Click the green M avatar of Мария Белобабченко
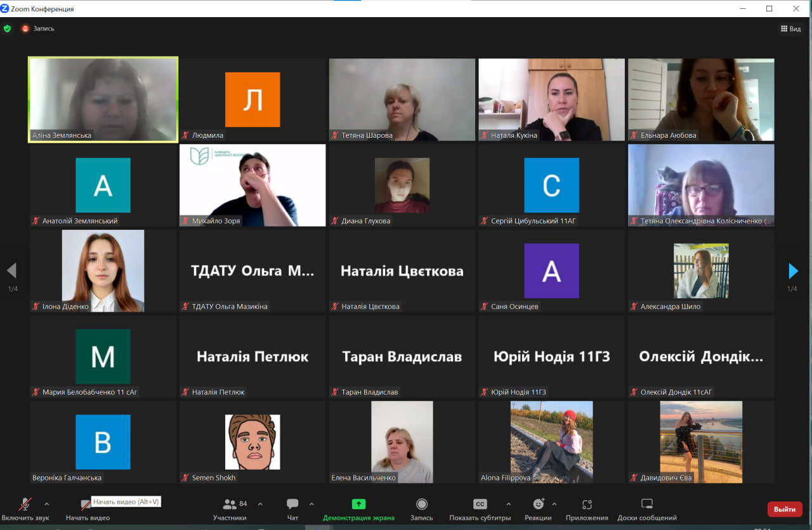The image size is (812, 530). 103,357
